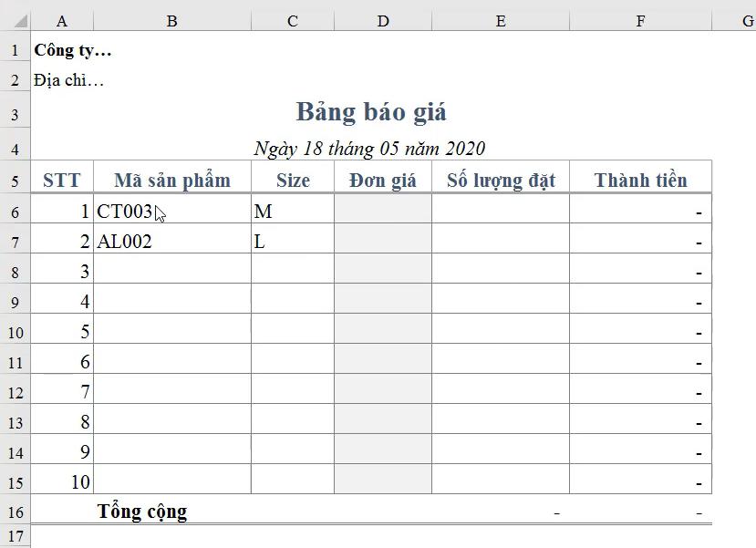Select the 'Số lượng đặt' header cell

click(500, 179)
